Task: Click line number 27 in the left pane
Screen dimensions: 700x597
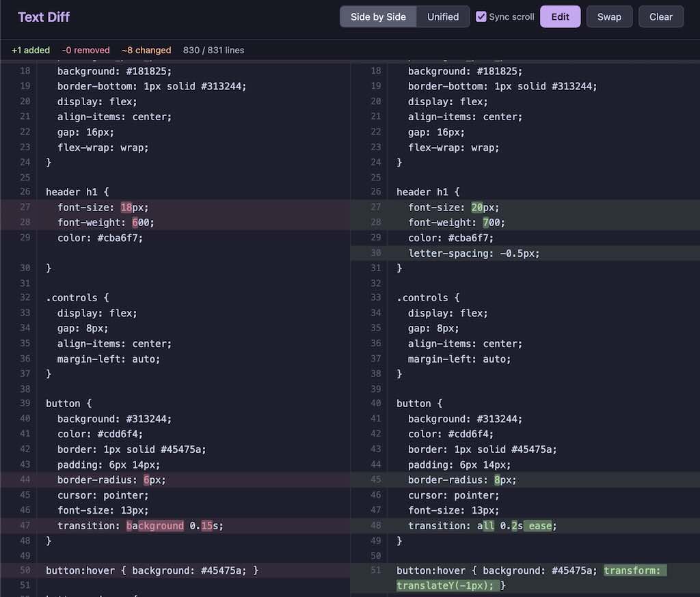Action: 25,207
